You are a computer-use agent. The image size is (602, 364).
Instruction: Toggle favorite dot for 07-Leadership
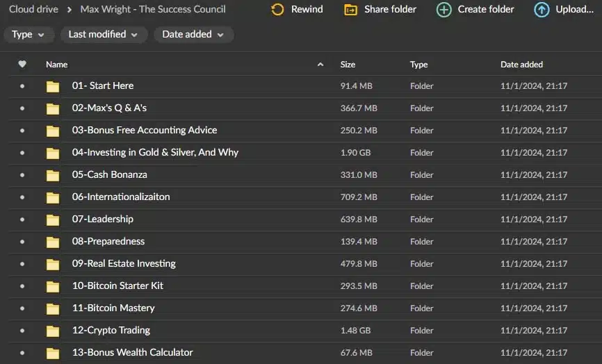pos(22,220)
